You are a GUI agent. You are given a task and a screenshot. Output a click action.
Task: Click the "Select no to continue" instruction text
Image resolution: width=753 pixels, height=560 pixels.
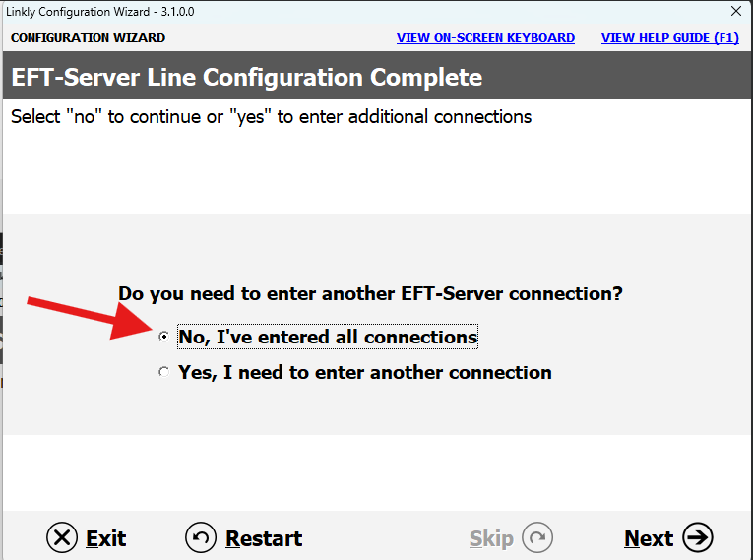tap(272, 117)
